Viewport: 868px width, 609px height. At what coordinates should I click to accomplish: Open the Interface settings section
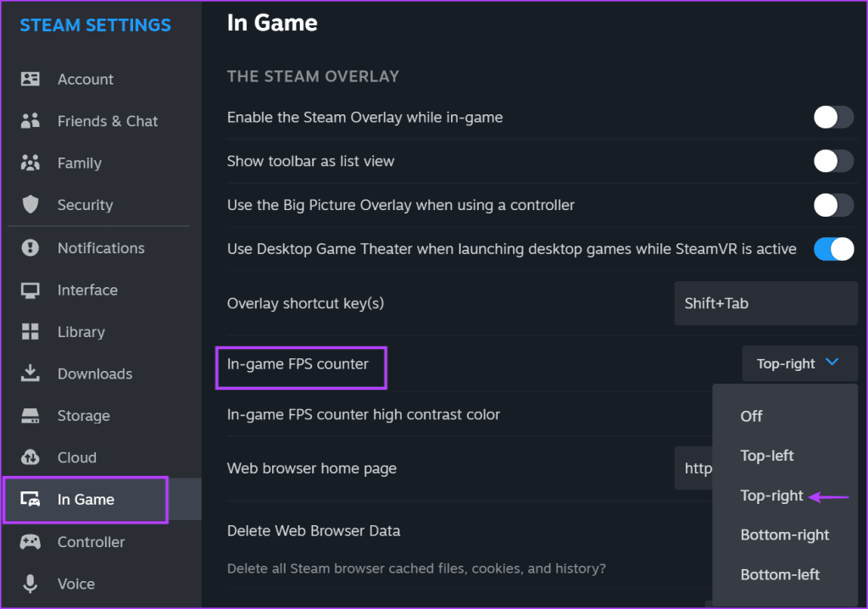(87, 290)
